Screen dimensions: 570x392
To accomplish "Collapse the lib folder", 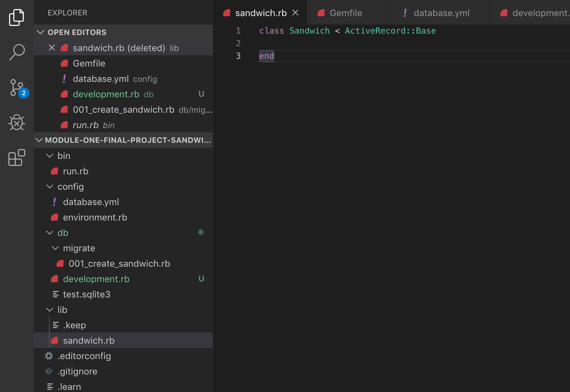I will (x=50, y=310).
